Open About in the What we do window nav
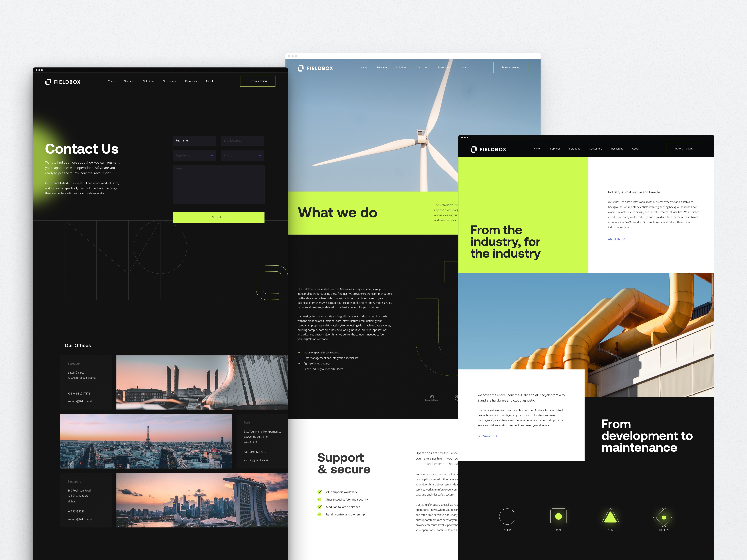Viewport: 747px width, 560px height. (462, 67)
